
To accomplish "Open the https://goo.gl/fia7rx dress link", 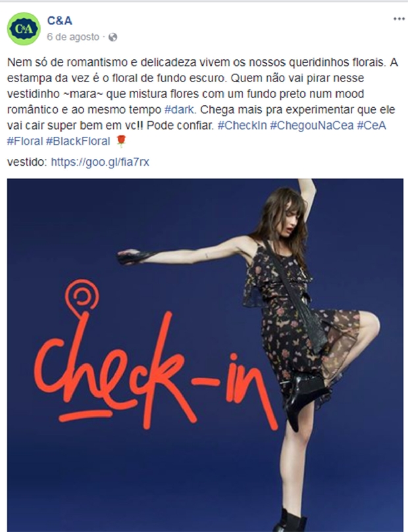I will (100, 162).
